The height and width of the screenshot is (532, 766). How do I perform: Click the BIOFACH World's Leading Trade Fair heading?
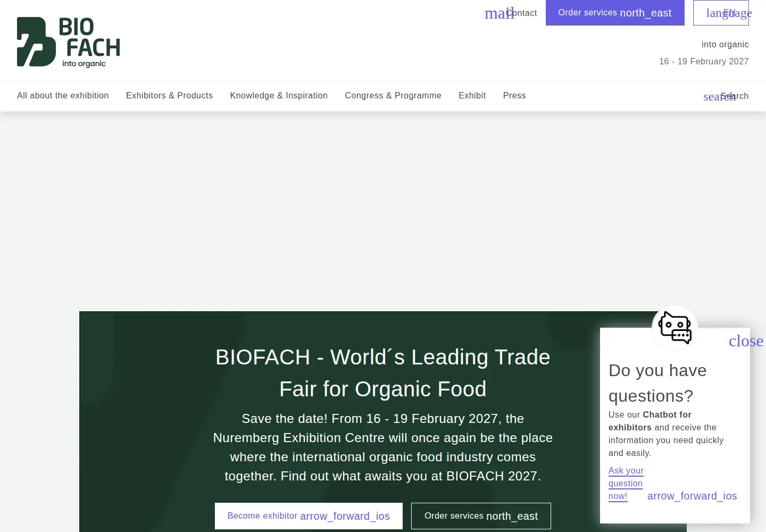click(x=383, y=373)
